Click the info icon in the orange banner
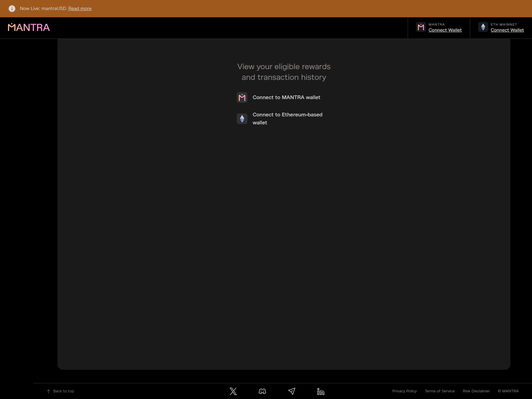Viewport: 532px width, 399px height. coord(12,9)
